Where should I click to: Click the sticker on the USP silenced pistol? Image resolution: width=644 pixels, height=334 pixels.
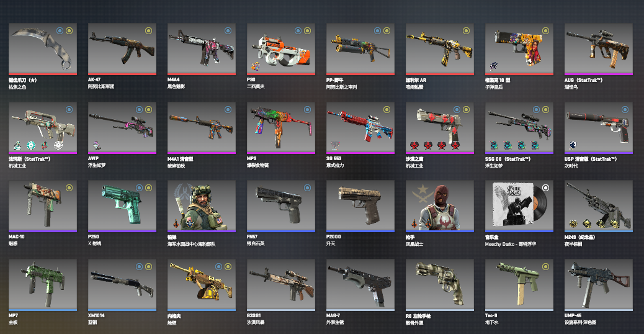[573, 145]
